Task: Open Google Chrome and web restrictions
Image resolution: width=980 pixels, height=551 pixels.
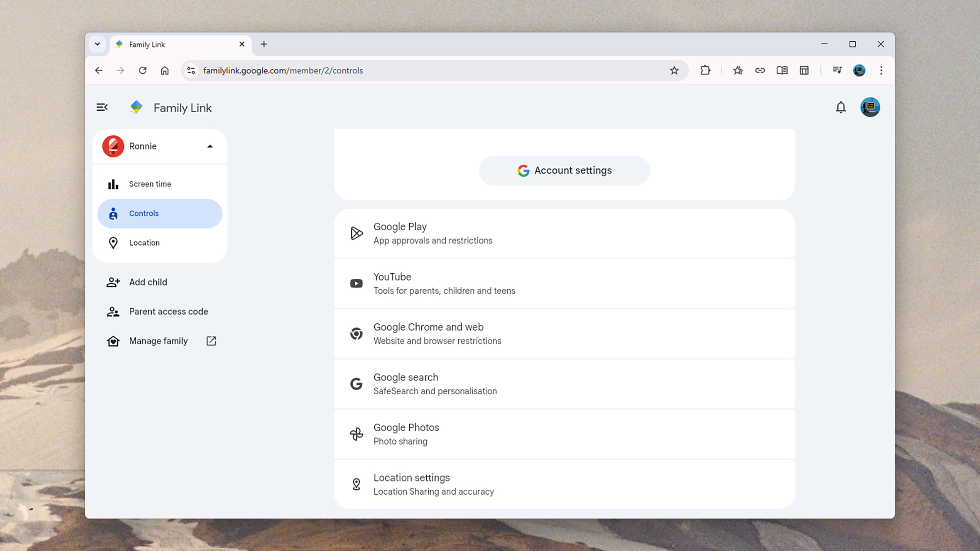Action: [x=564, y=334]
